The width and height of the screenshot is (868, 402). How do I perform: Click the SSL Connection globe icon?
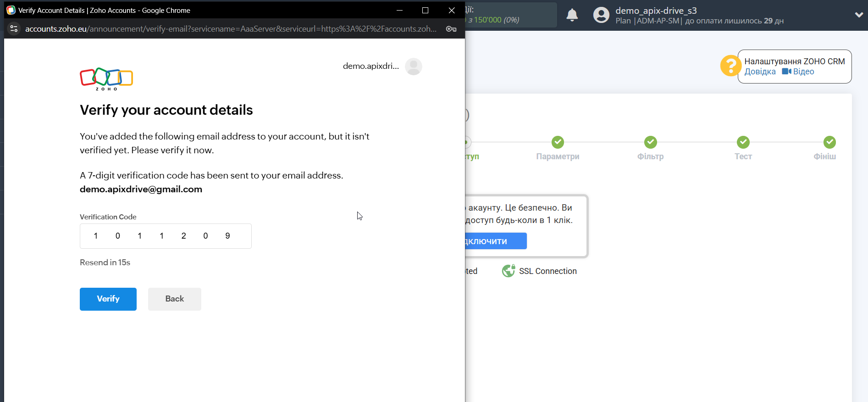pyautogui.click(x=509, y=271)
